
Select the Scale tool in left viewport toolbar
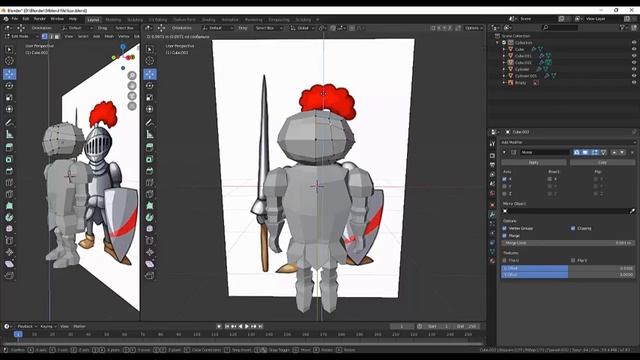coord(9,98)
